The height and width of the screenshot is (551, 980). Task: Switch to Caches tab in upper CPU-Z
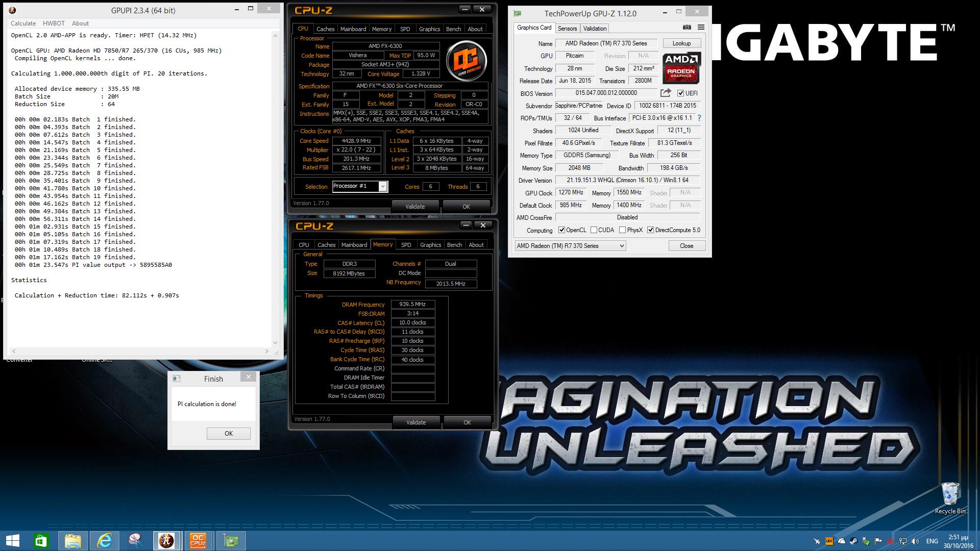(325, 29)
